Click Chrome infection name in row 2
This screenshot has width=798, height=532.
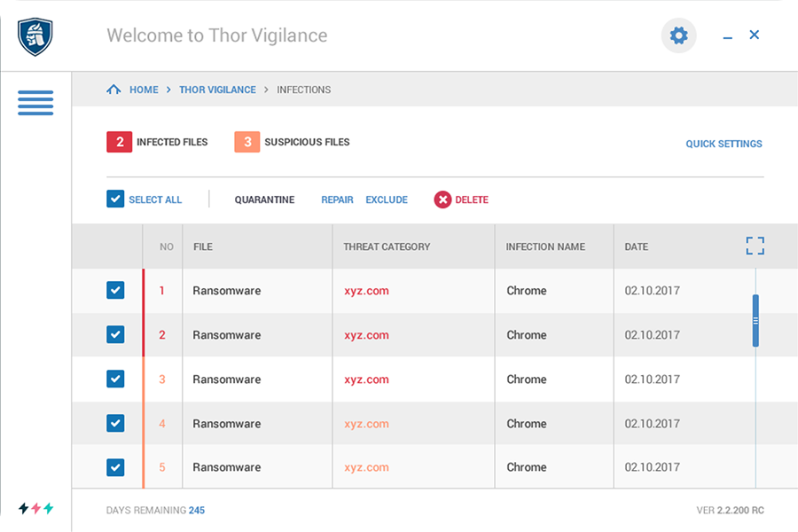pos(526,335)
